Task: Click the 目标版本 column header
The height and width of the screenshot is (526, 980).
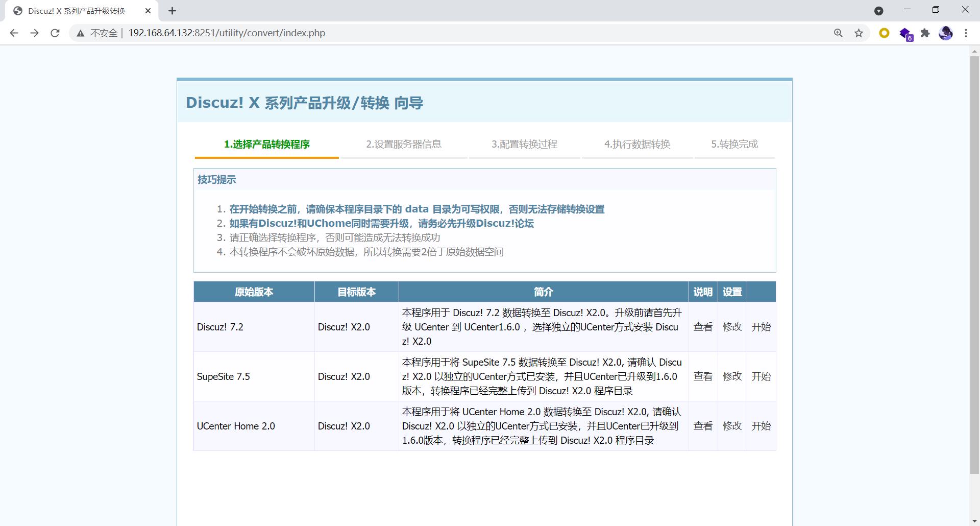Action: click(356, 292)
